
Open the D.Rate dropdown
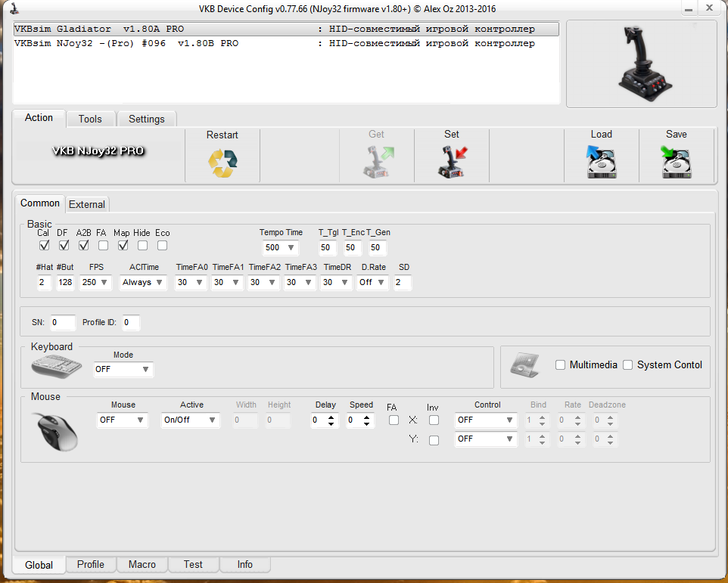click(372, 282)
